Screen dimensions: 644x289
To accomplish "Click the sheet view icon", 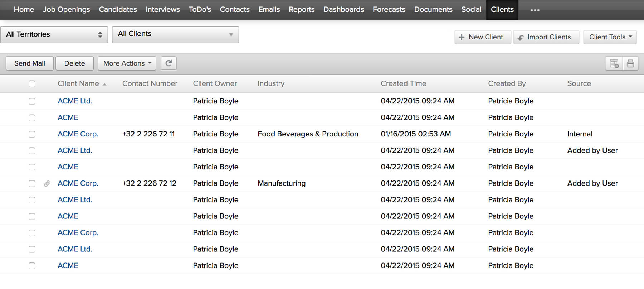I will pos(614,63).
